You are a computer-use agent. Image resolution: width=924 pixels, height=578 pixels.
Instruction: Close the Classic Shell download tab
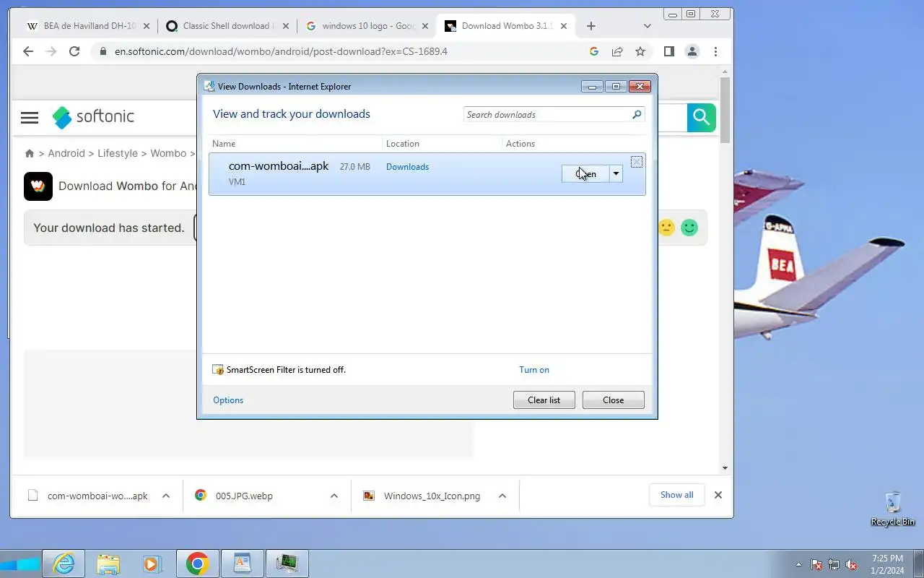point(285,26)
